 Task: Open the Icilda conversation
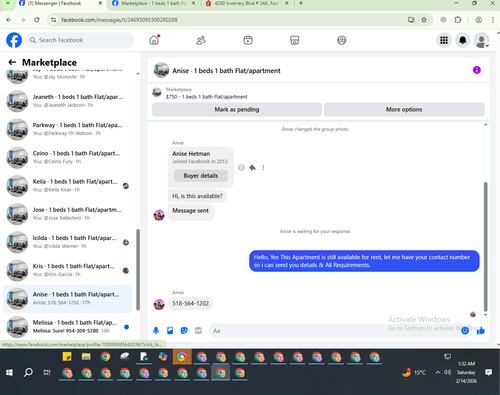(x=68, y=242)
